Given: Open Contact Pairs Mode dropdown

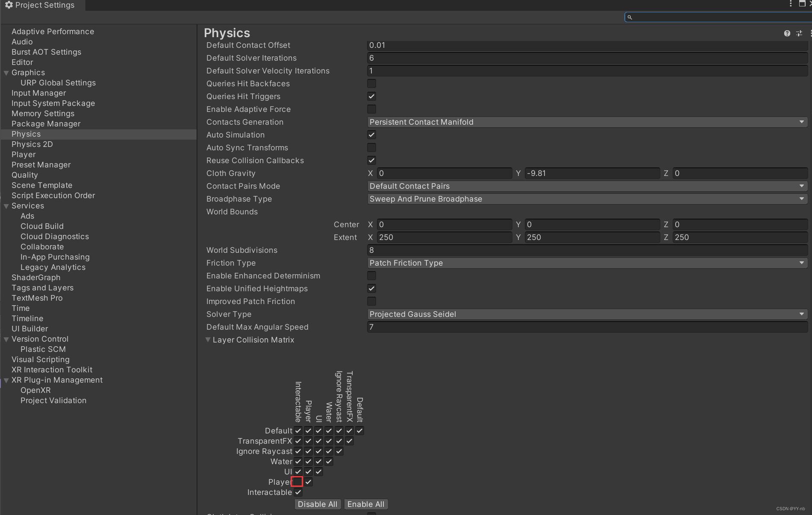Looking at the screenshot, I should (x=587, y=186).
